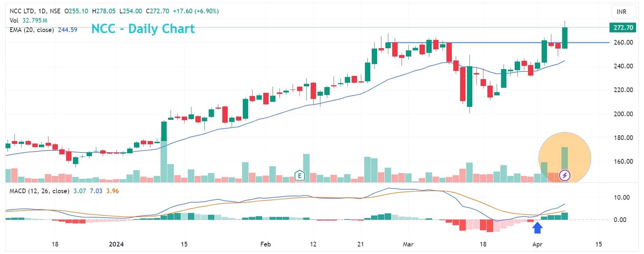Click the EMA (20, close) indicator legend

point(32,30)
